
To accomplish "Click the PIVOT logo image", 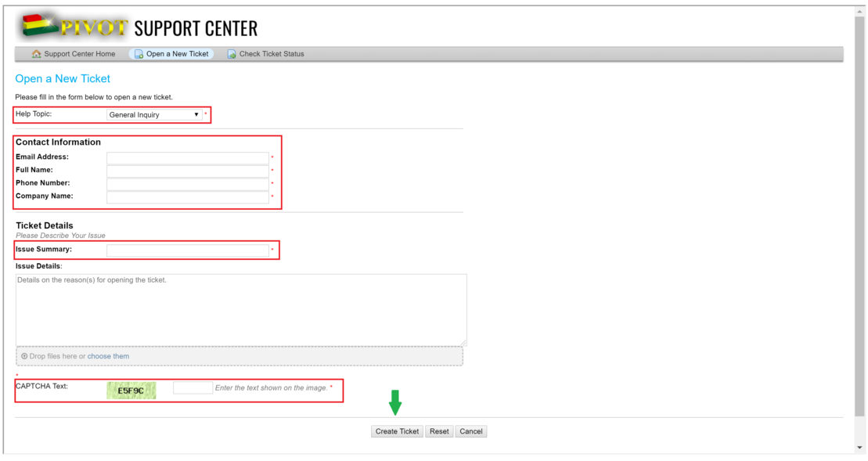I will (74, 26).
